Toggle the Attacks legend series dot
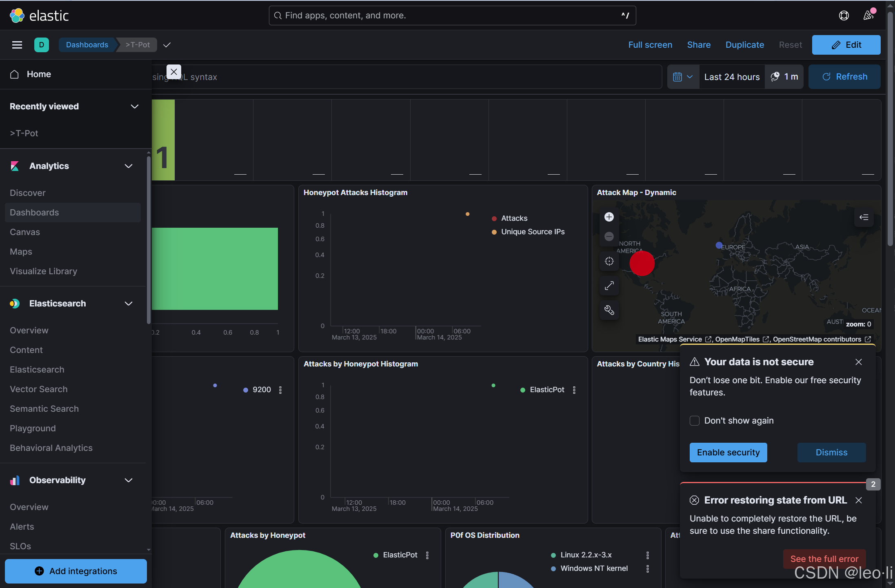895x588 pixels. tap(494, 219)
